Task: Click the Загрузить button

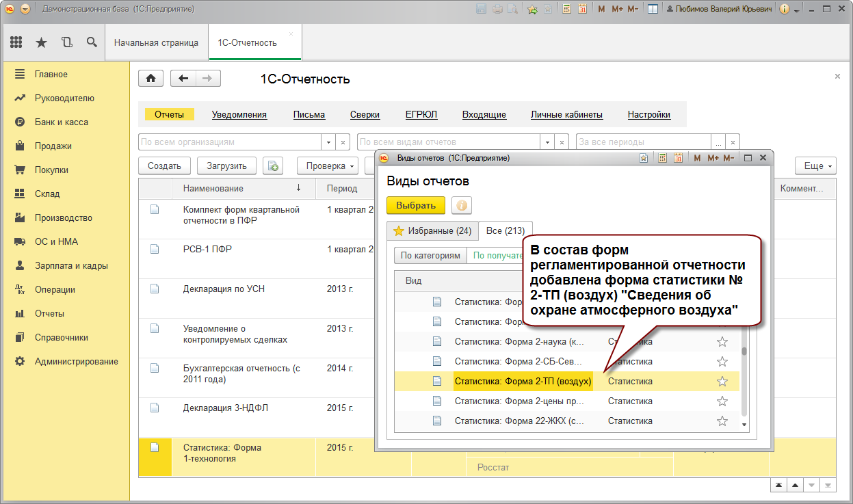Action: click(x=226, y=165)
